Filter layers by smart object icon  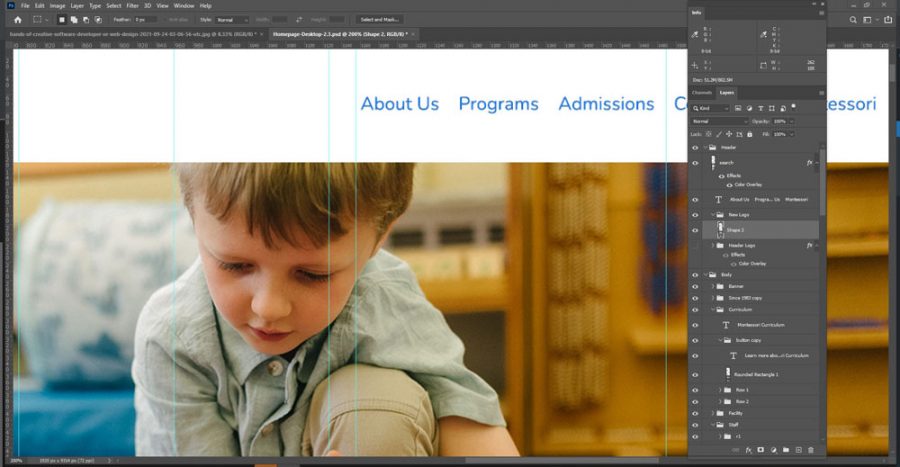(782, 108)
